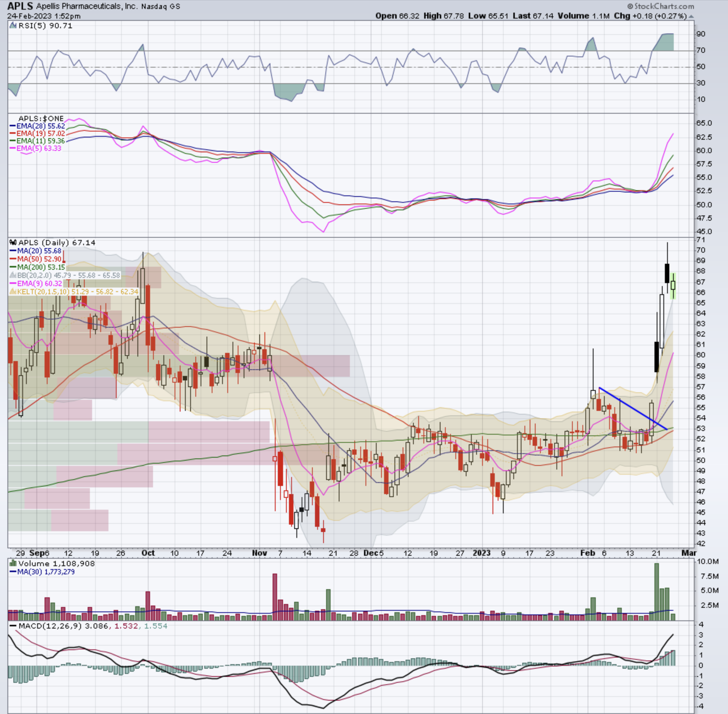728x714 pixels.
Task: Click the 70 level on RSI scale
Action: point(701,50)
